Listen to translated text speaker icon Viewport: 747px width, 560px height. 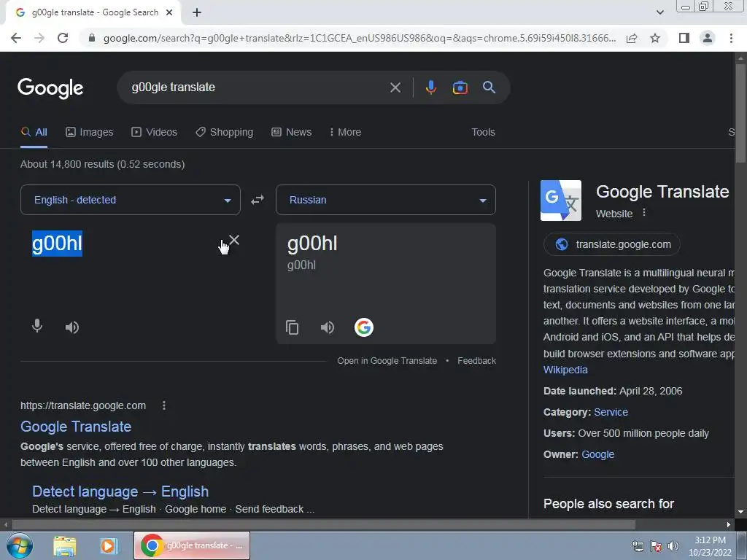pos(328,327)
